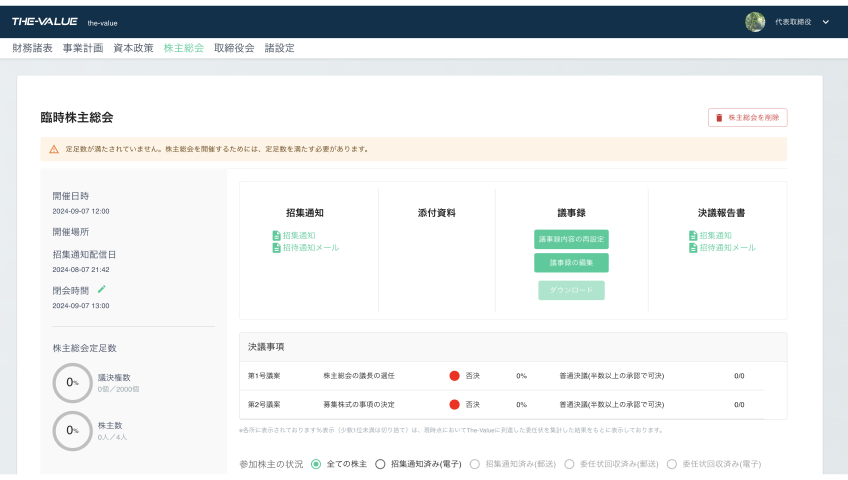Image resolution: width=848 pixels, height=480 pixels.
Task: Click the 第1号議案 resolution row
Action: tap(501, 376)
